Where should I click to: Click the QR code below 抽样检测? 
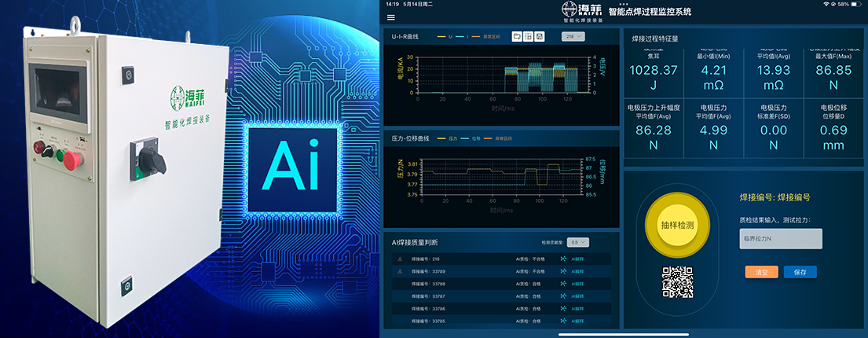coord(677,282)
